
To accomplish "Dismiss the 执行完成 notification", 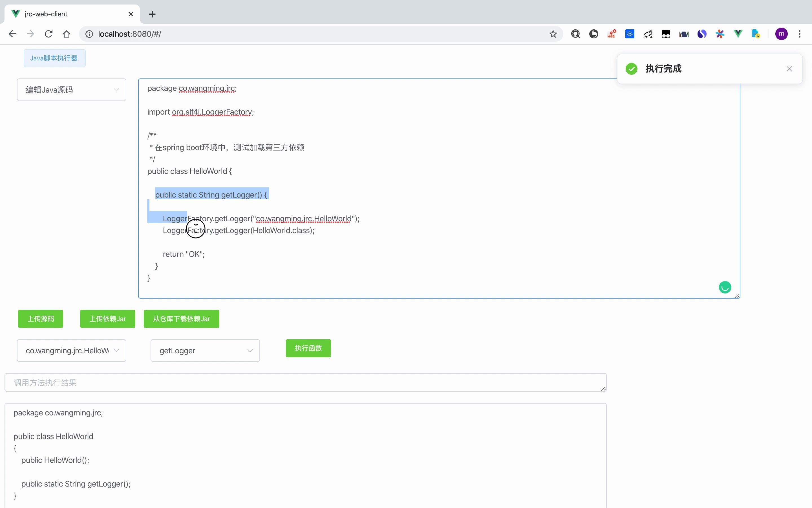I will click(789, 69).
